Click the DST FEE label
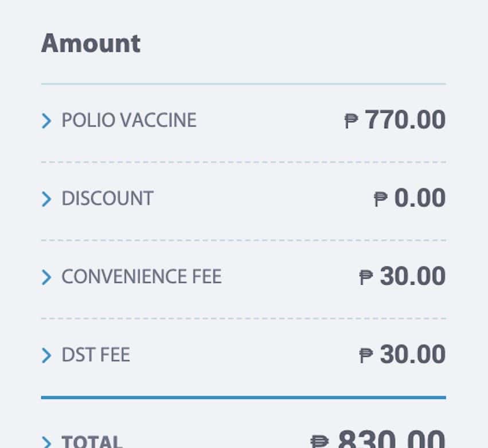488x448 pixels. [96, 355]
